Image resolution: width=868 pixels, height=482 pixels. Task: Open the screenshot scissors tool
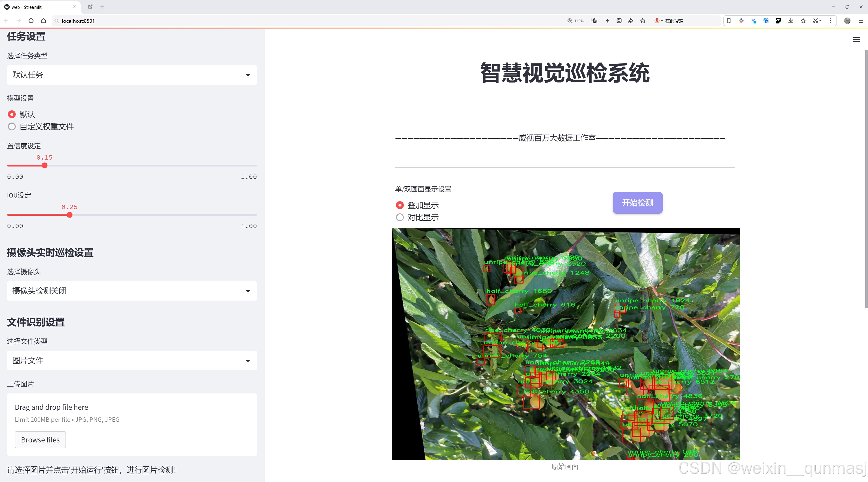click(x=815, y=21)
